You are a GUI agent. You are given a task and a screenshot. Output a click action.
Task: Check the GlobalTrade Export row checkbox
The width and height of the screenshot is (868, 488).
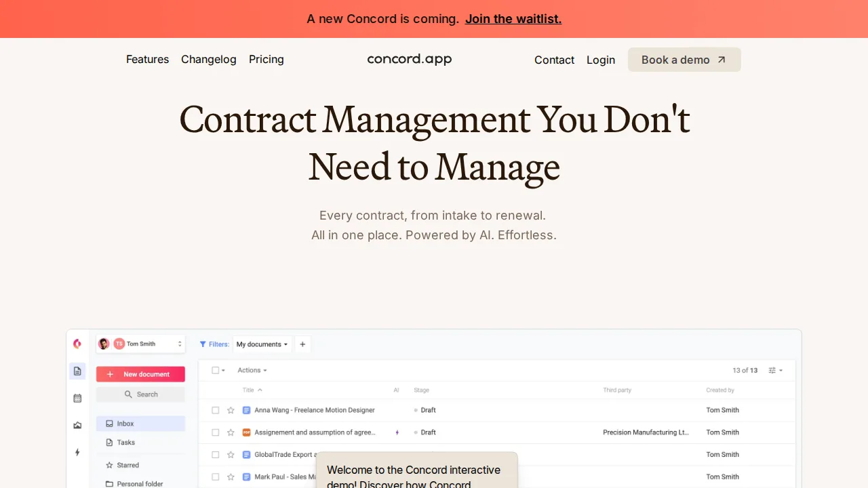[216, 455]
